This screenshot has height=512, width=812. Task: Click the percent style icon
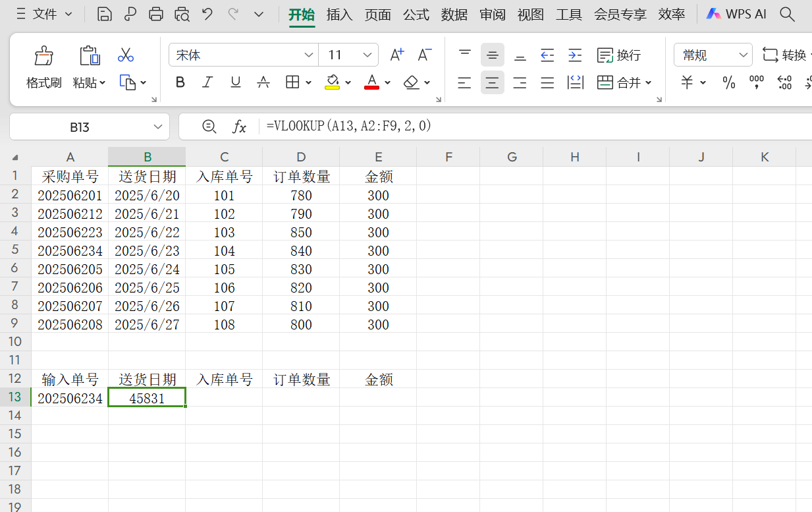tap(728, 82)
